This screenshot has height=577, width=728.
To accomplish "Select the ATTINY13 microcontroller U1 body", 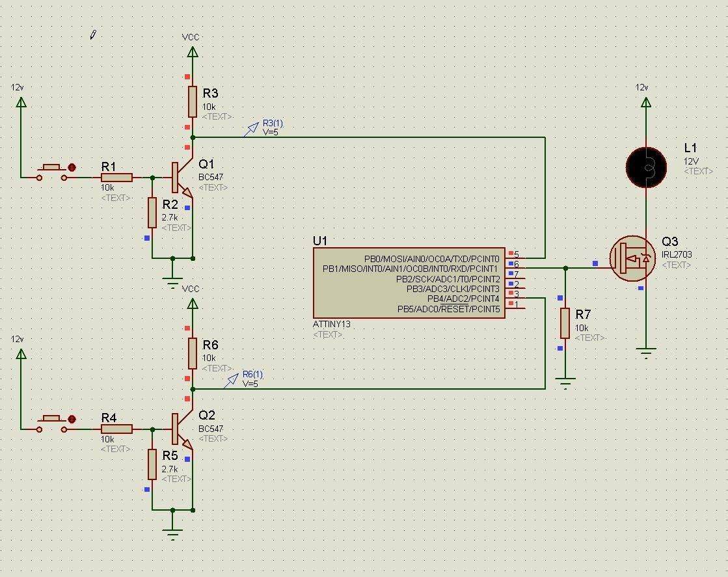I will click(409, 283).
